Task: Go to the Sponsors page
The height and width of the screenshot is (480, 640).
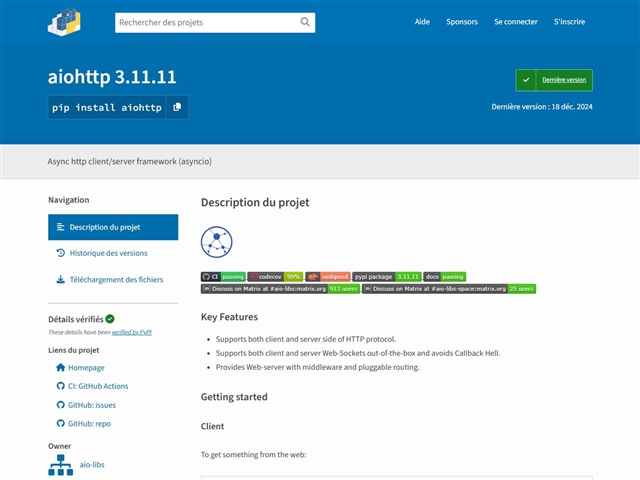Action: click(x=462, y=22)
